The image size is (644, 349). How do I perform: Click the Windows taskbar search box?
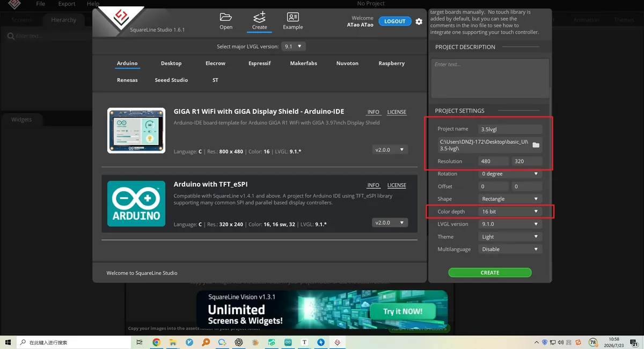(x=74, y=342)
